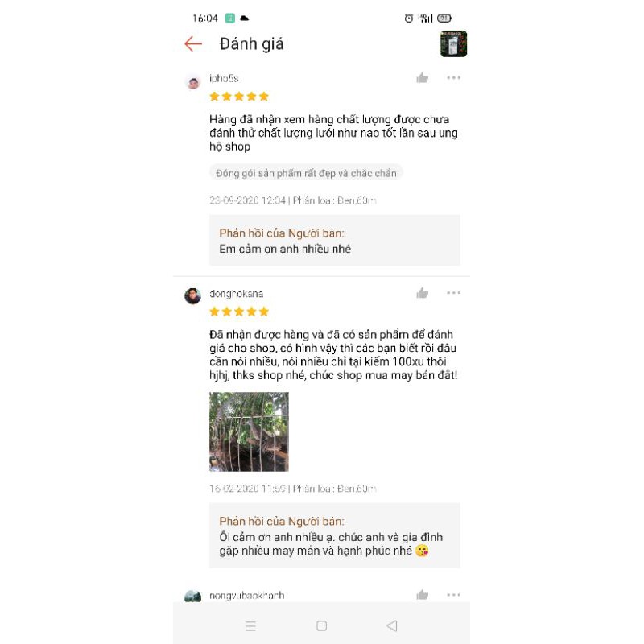Like the review by dongnokana
The height and width of the screenshot is (644, 644).
pyautogui.click(x=422, y=293)
